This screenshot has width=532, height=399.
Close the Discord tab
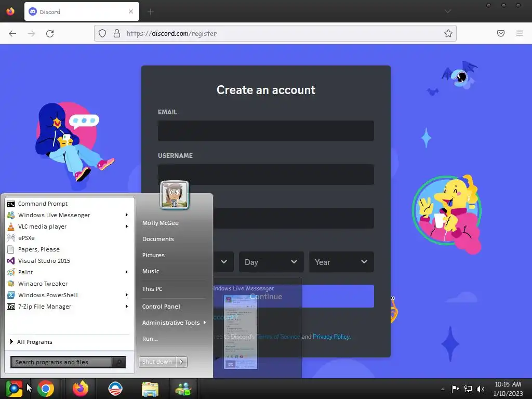point(131,11)
